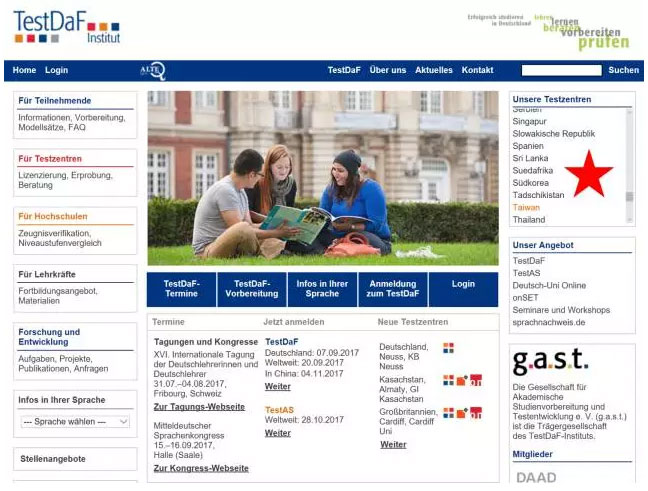Image resolution: width=648 pixels, height=491 pixels.
Task: Select Sri Lanka in the Testzentren list
Action: pos(530,158)
